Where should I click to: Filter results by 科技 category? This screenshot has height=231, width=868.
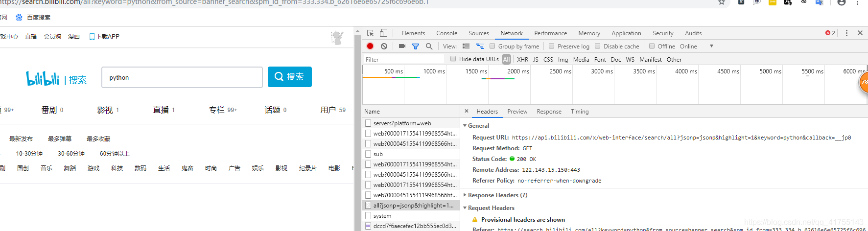click(117, 168)
